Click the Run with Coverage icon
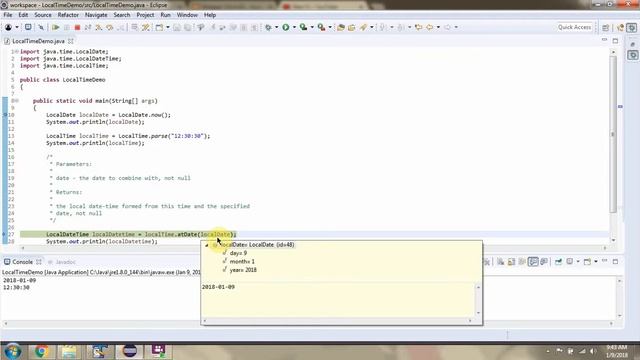The width and height of the screenshot is (640, 360). coord(303,27)
